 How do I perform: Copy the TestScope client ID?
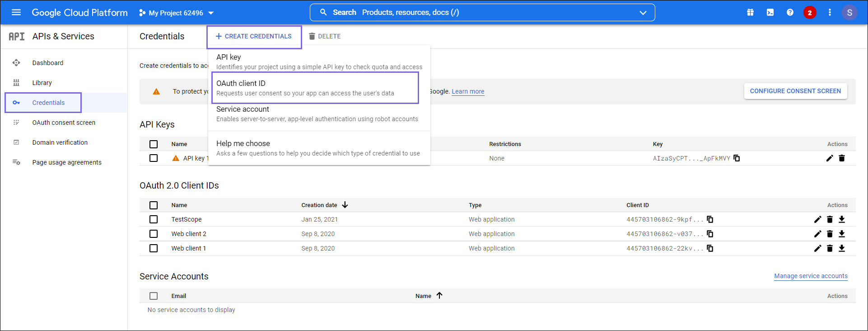pos(710,219)
